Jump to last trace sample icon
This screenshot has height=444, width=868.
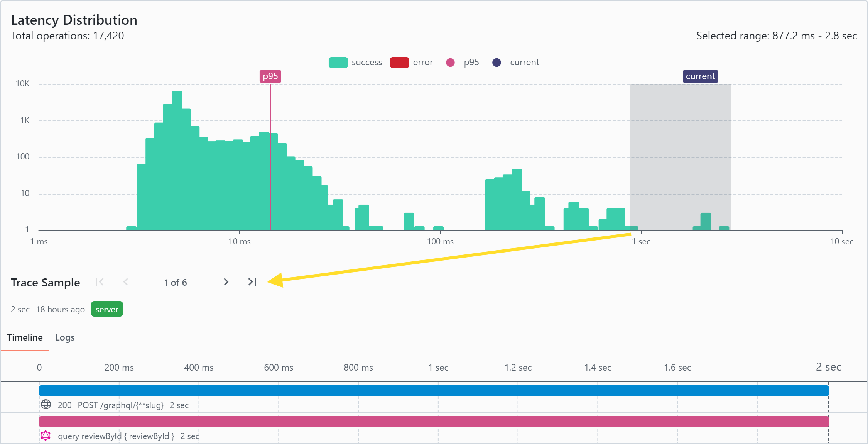click(x=252, y=282)
